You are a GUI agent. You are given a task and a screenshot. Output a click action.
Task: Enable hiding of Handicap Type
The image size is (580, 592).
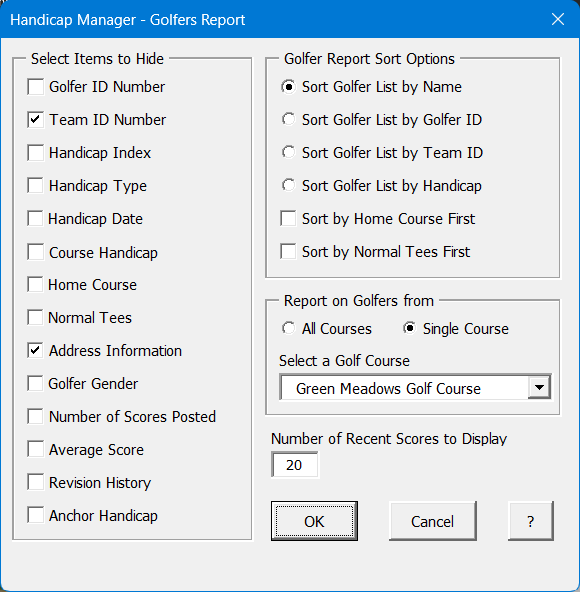pyautogui.click(x=35, y=186)
